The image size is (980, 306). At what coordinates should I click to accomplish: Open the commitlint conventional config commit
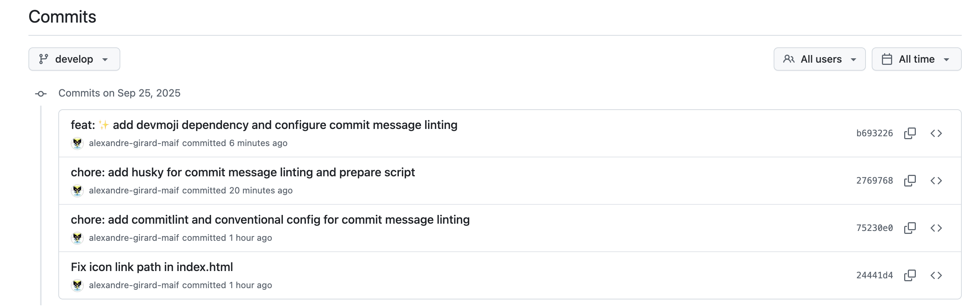[270, 220]
